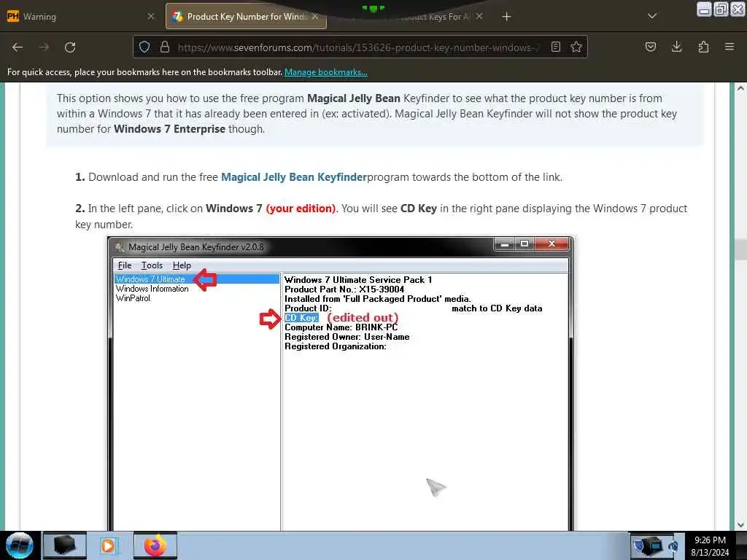747x560 pixels.
Task: Reload the current page
Action: pyautogui.click(x=70, y=47)
